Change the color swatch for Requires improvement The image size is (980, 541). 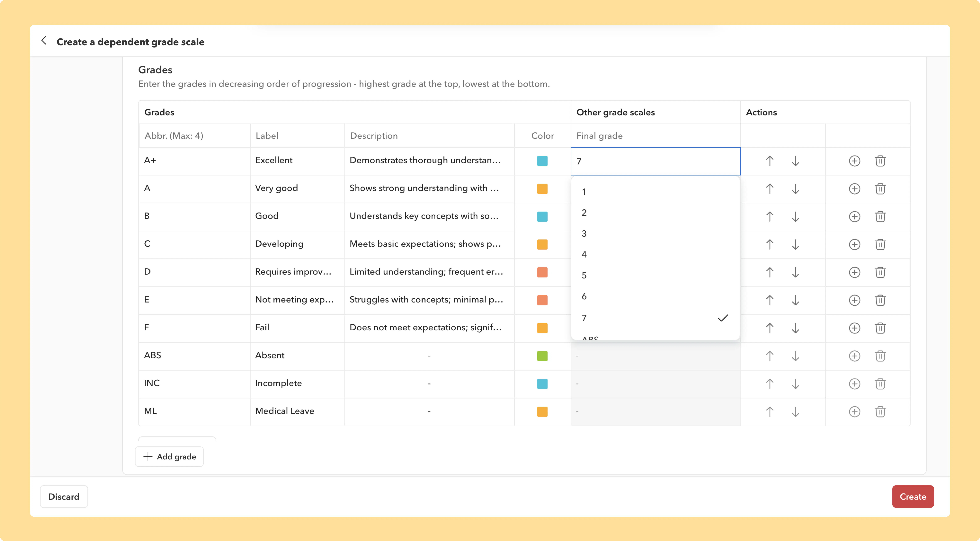tap(542, 272)
